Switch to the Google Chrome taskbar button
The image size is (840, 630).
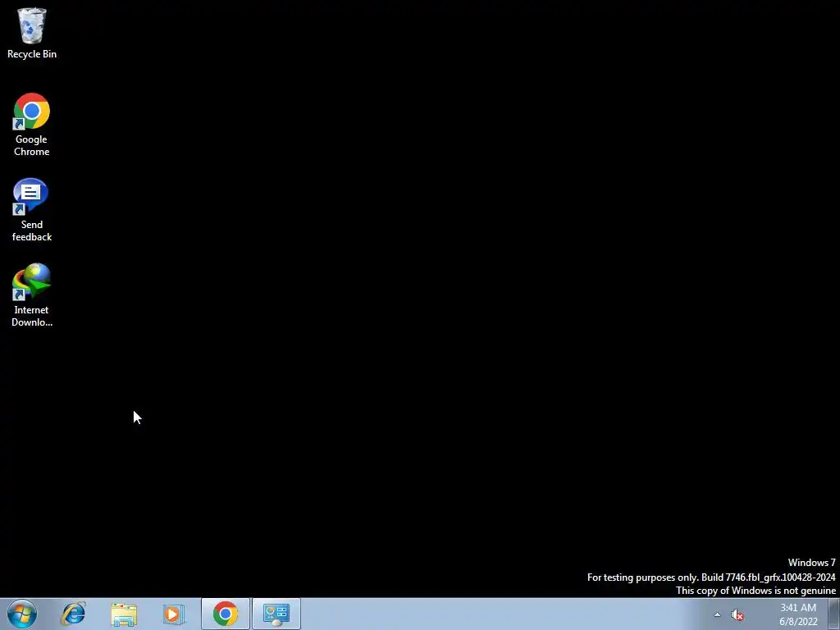coord(226,614)
